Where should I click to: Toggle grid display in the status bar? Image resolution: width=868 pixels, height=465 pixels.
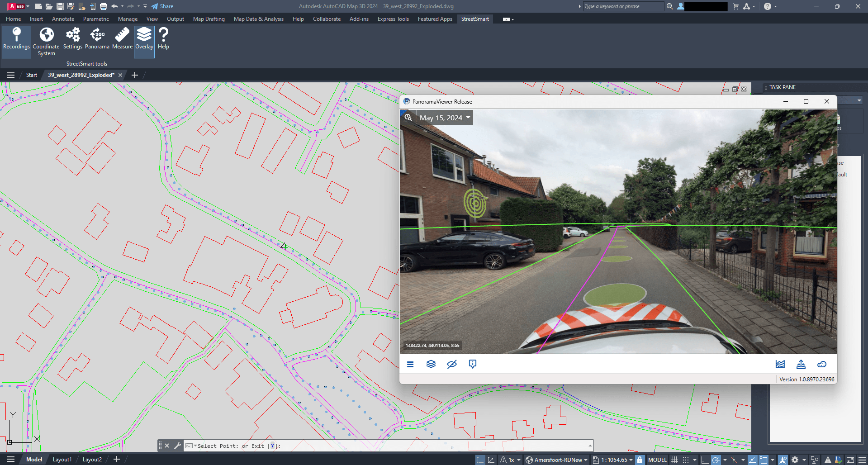(674, 460)
